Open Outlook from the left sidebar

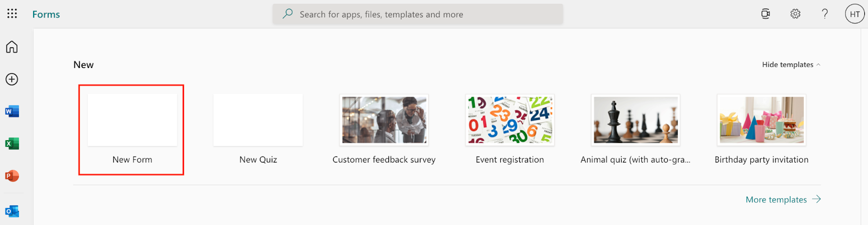[12, 211]
